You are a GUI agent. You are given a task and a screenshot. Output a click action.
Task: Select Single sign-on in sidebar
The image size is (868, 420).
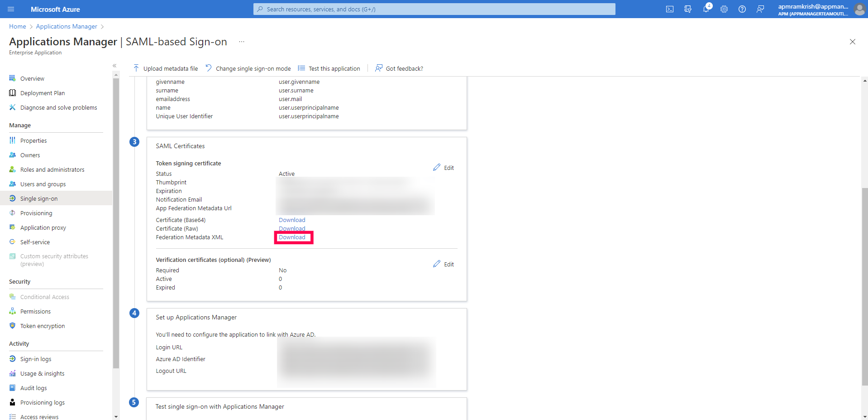tap(56, 198)
